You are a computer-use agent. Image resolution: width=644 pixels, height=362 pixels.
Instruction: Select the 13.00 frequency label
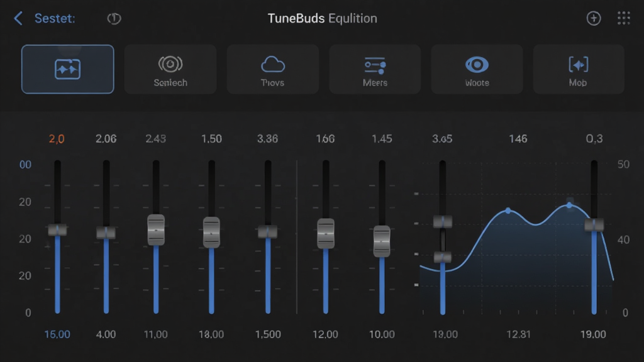tap(445, 334)
